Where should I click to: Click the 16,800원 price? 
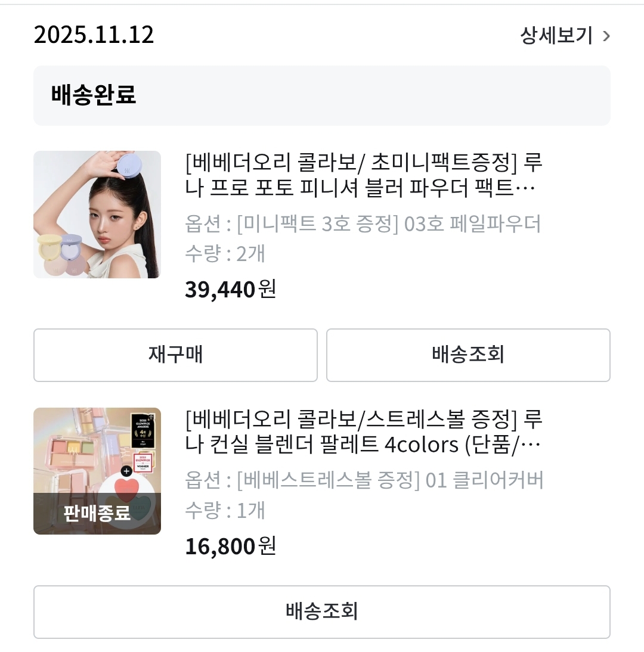230,546
